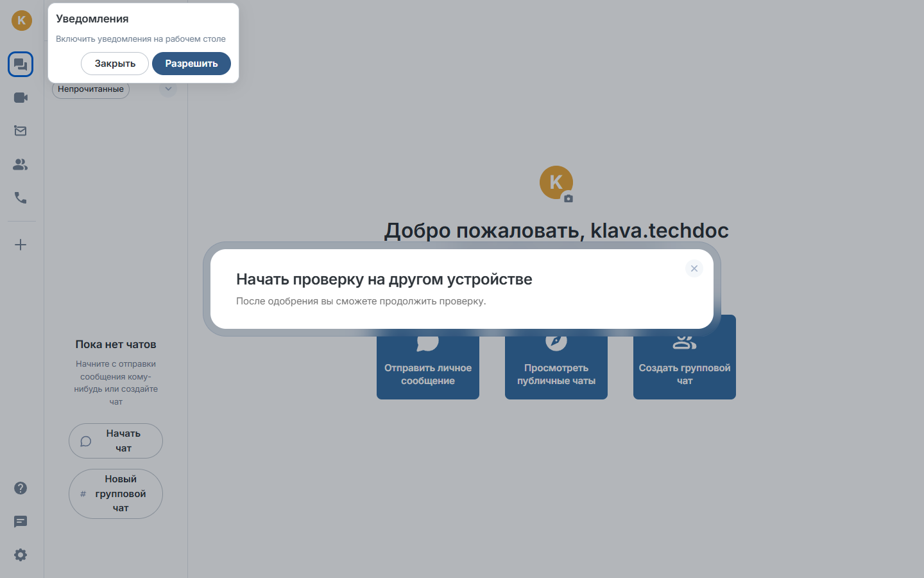Expand the chat filters chevron

pos(168,89)
